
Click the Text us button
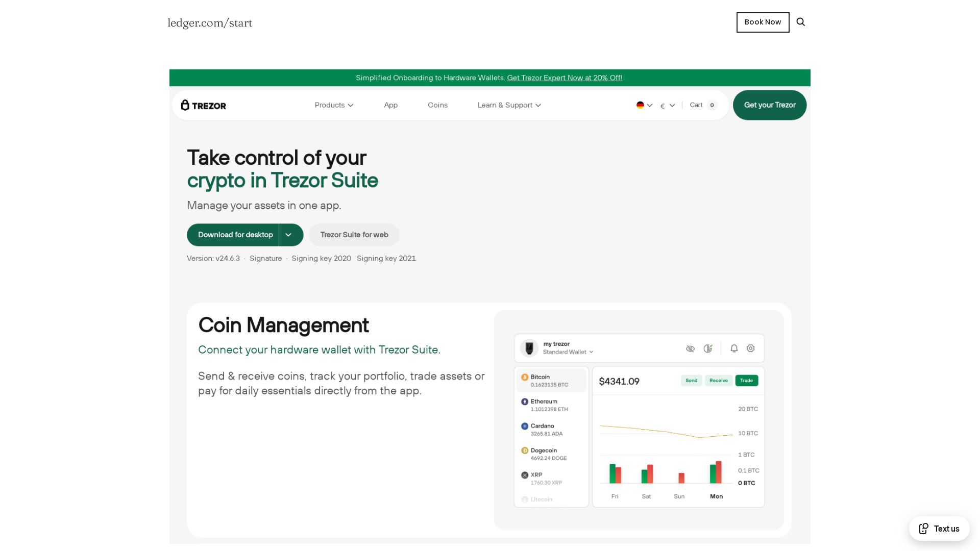[x=939, y=529]
